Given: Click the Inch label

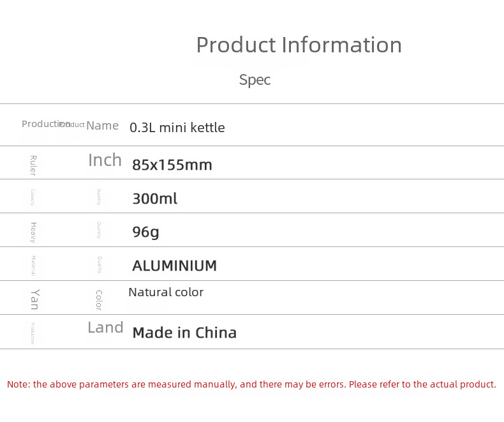Looking at the screenshot, I should coord(105,160).
